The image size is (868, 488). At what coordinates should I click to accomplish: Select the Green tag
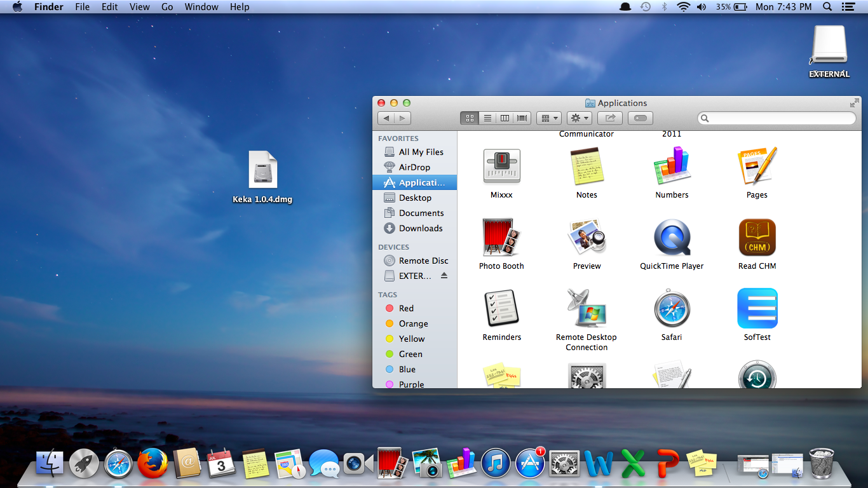coord(414,354)
